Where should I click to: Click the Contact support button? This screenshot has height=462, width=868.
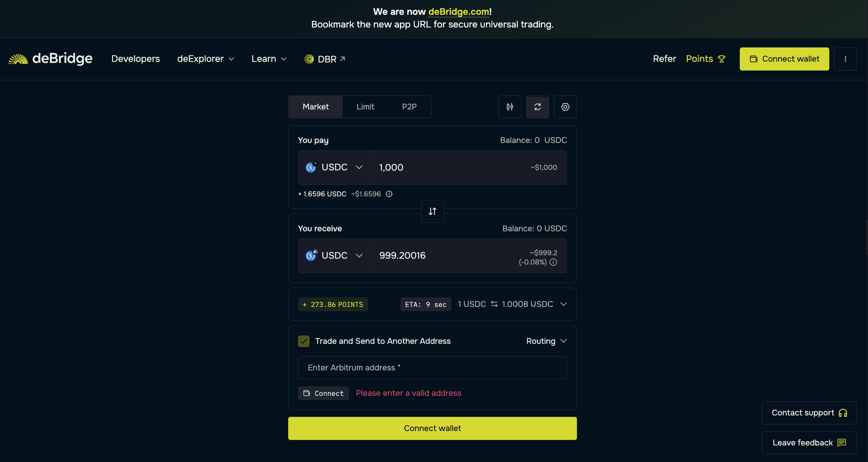809,413
